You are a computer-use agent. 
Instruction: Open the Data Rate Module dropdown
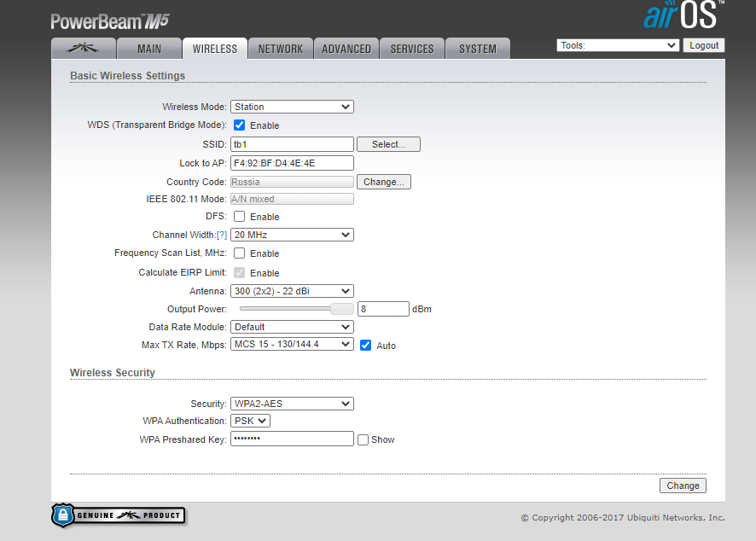(292, 327)
